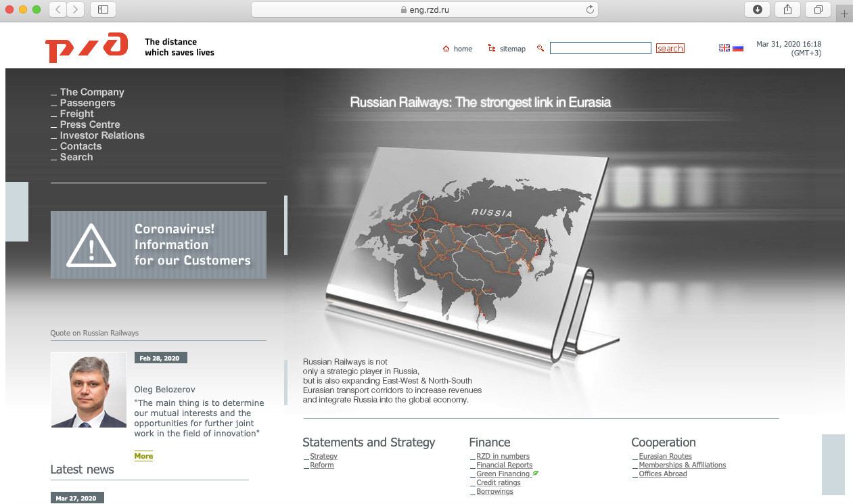Open RZD in numbers link

tap(503, 456)
